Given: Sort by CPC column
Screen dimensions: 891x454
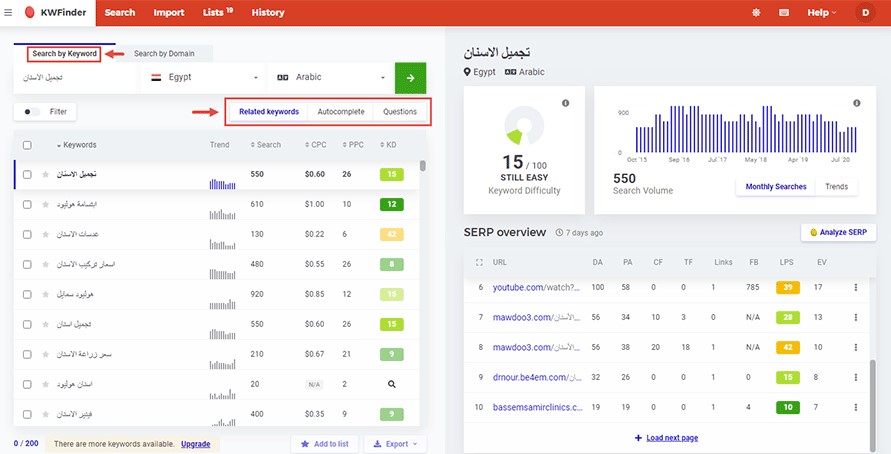Looking at the screenshot, I should (315, 145).
